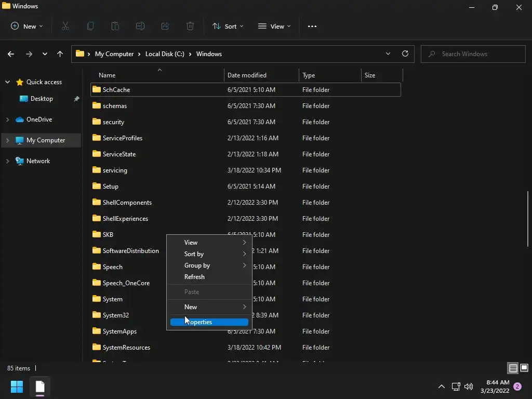This screenshot has height=399, width=532.
Task: Open New submenu in context menu
Action: (209, 307)
